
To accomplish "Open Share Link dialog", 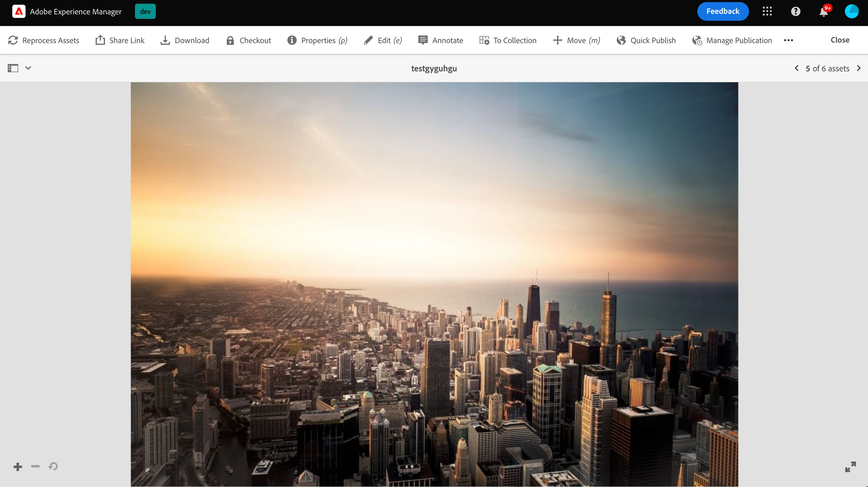I will click(120, 40).
